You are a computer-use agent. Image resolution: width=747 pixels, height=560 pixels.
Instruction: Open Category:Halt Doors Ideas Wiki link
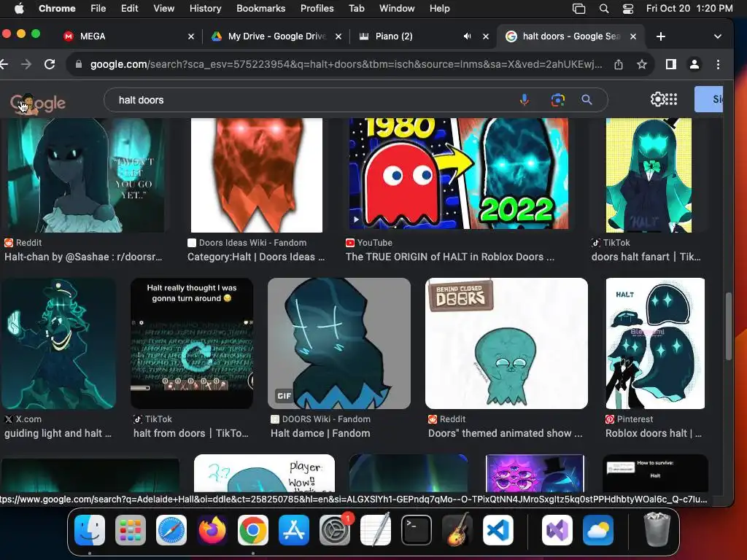(x=256, y=257)
